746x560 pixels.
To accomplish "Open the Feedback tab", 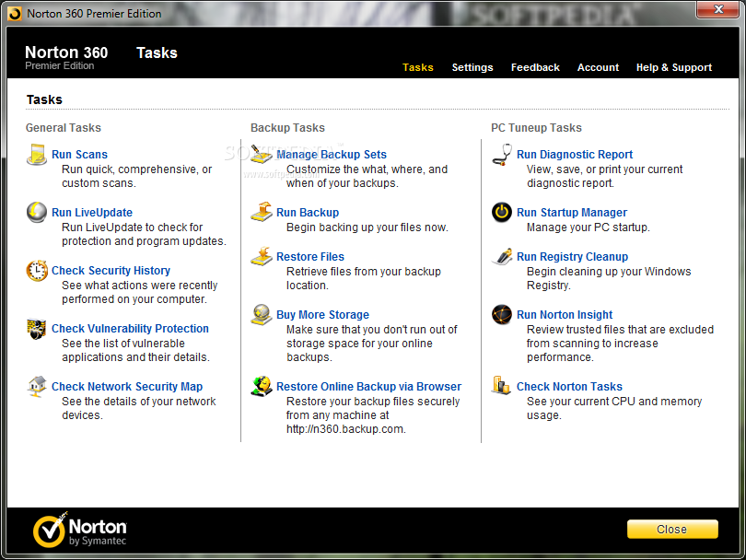I will [x=535, y=67].
